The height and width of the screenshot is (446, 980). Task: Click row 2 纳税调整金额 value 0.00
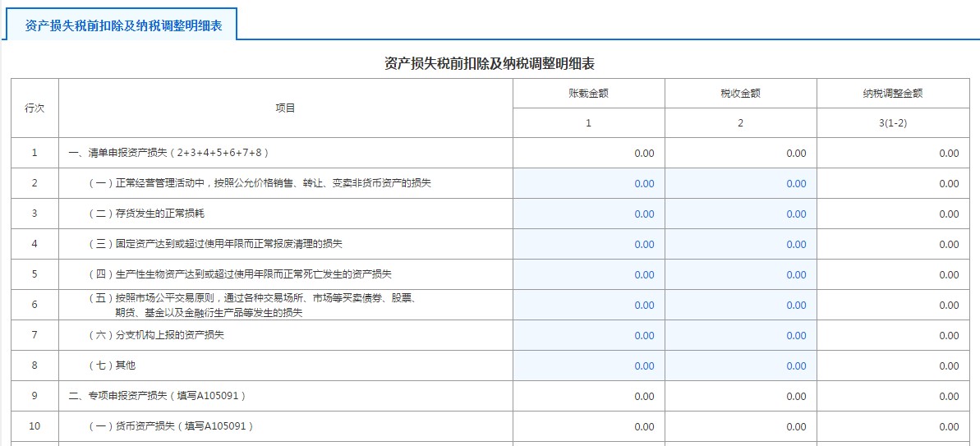click(948, 184)
